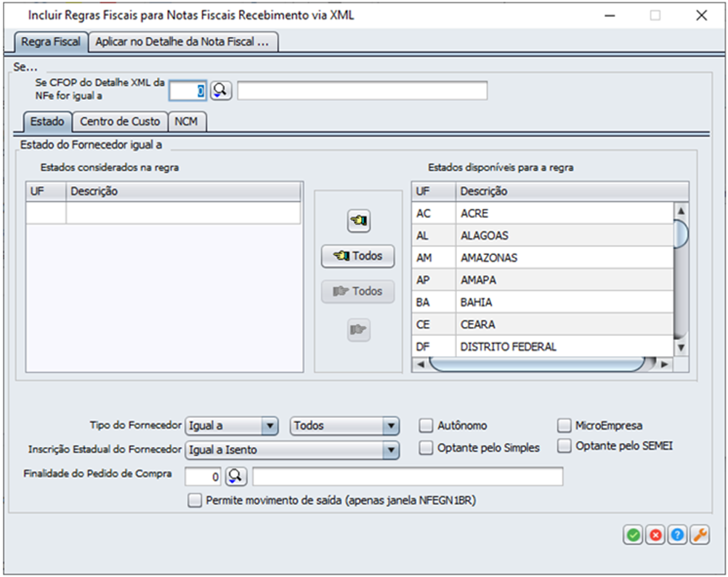728x577 pixels.
Task: Click the red cancel X icon
Action: [x=655, y=535]
